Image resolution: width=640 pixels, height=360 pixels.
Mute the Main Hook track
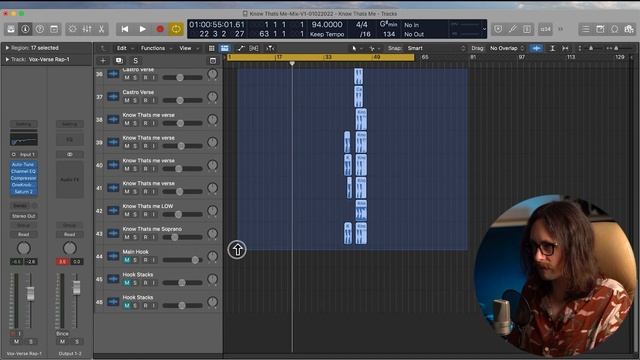pos(127,260)
